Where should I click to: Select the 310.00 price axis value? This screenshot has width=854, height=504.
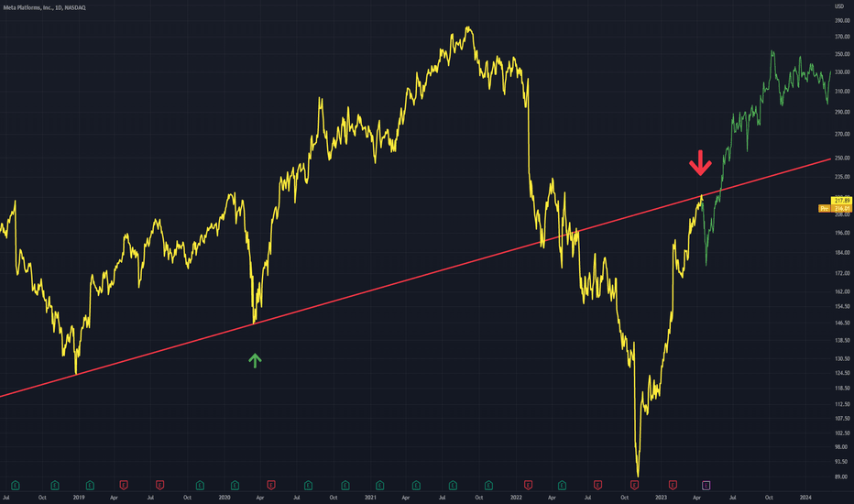842,92
